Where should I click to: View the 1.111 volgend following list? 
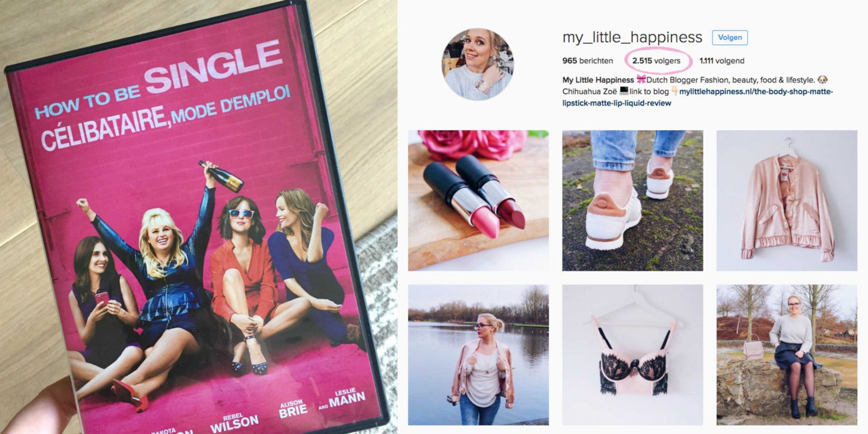pos(722,61)
